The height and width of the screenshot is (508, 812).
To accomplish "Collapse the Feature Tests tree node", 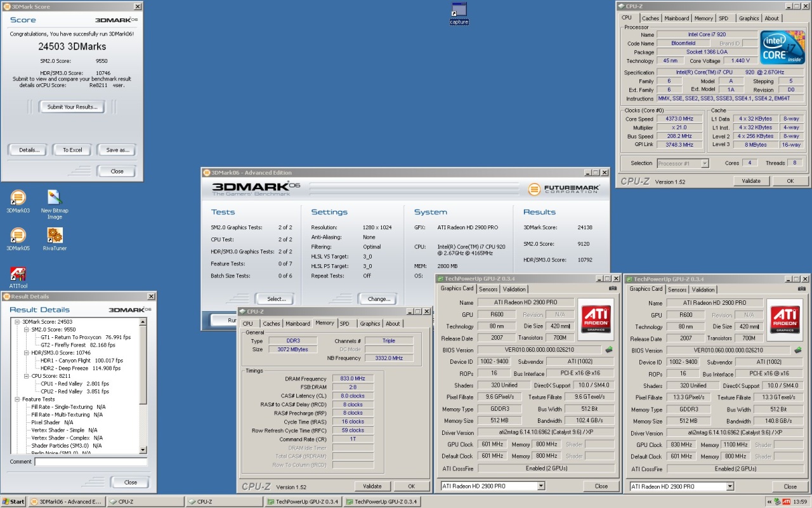I will [17, 399].
